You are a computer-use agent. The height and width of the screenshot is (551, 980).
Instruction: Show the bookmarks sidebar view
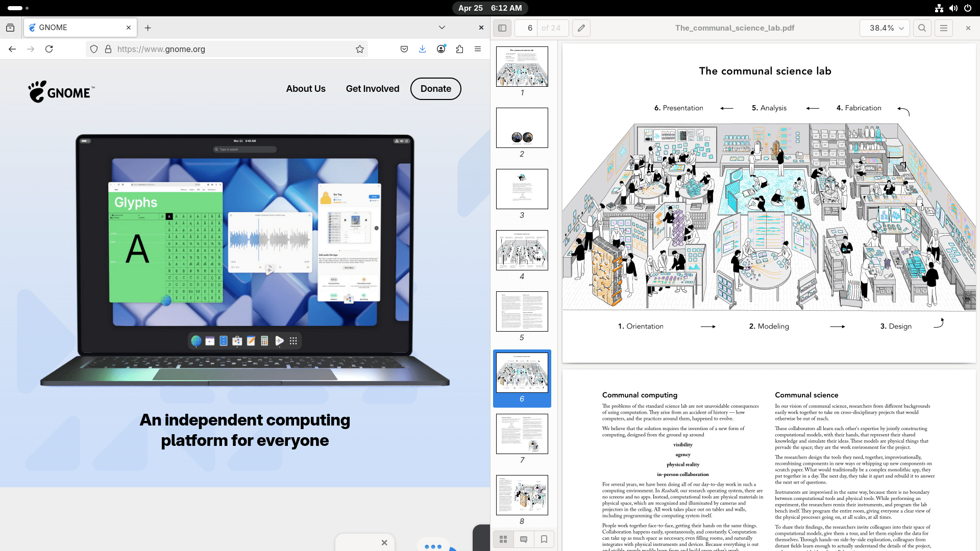[x=544, y=539]
